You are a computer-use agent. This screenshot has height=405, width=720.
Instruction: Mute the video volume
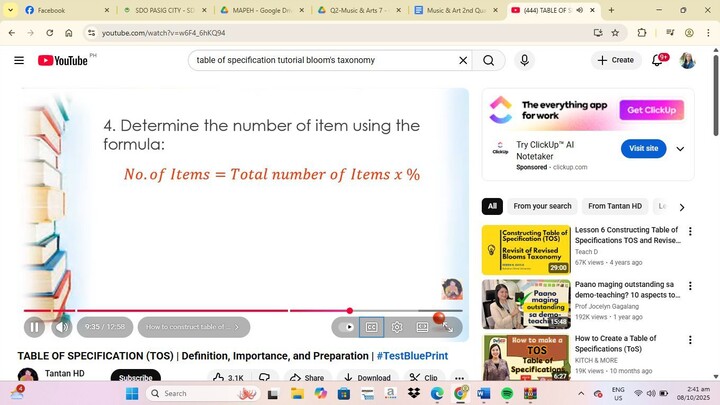62,327
